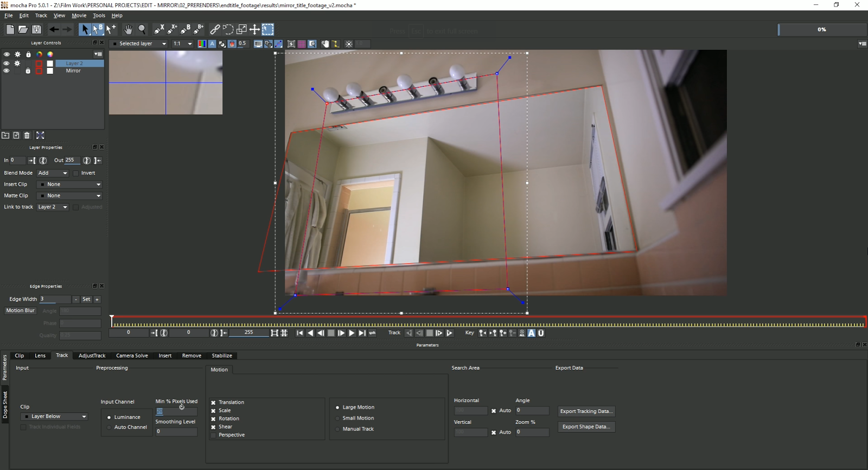Open a project with the folder icon
The height and width of the screenshot is (470, 868).
click(x=23, y=29)
